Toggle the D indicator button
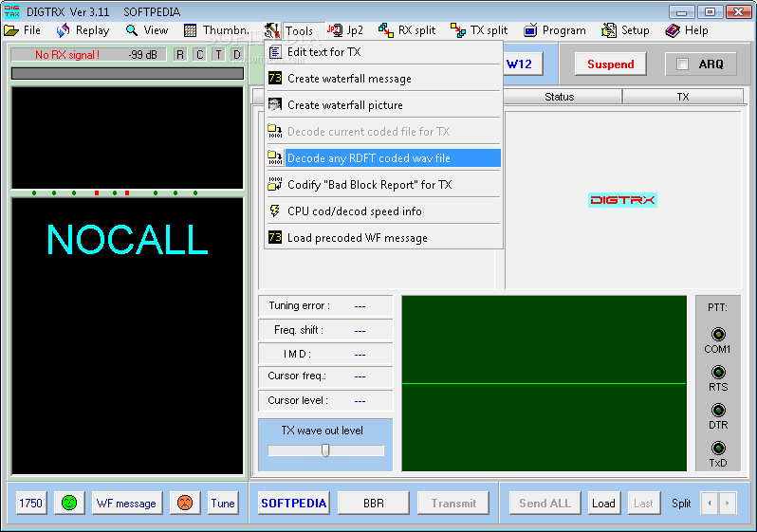Screen dimensions: 757x532 pyautogui.click(x=236, y=55)
